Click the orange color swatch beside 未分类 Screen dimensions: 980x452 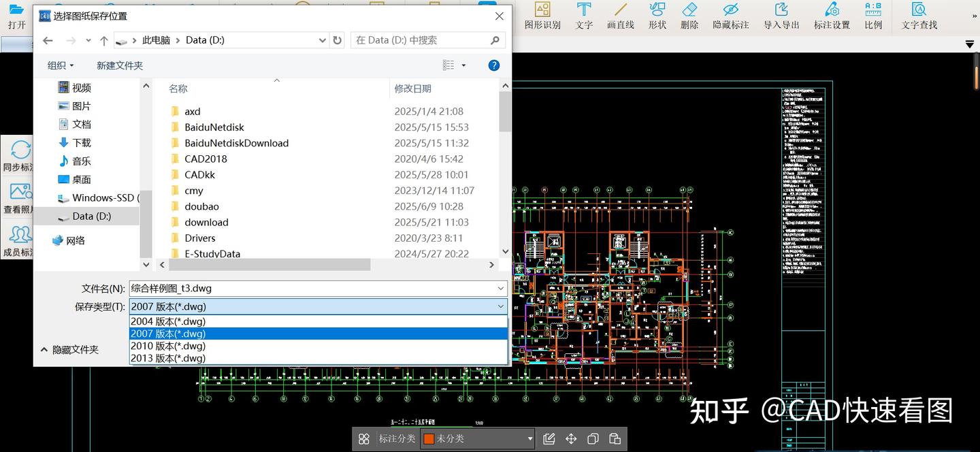(x=429, y=439)
